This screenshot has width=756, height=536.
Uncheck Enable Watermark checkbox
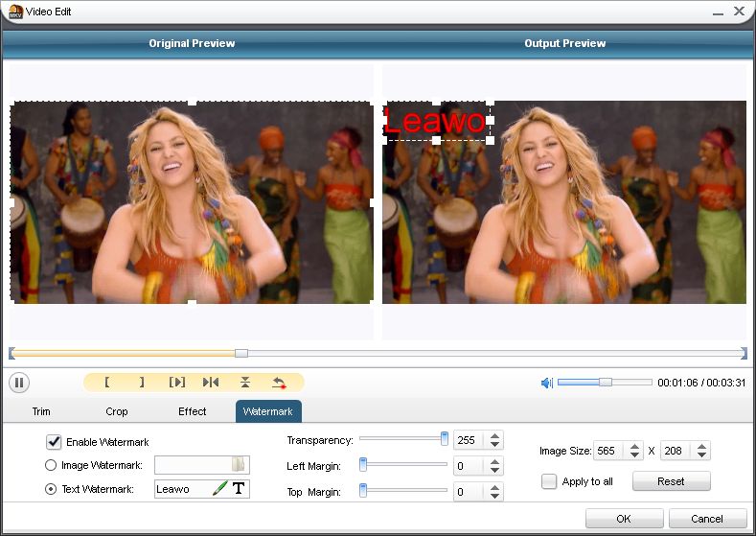[54, 441]
